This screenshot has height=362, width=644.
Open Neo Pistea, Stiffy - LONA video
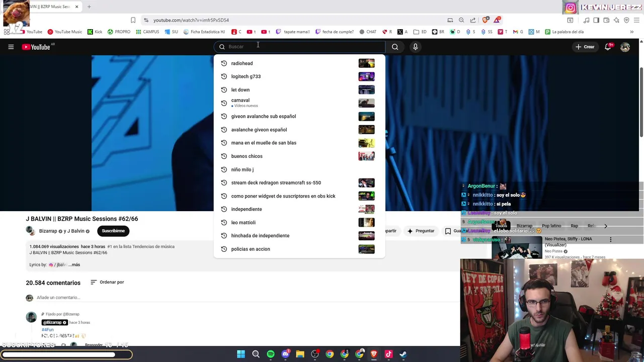click(568, 242)
